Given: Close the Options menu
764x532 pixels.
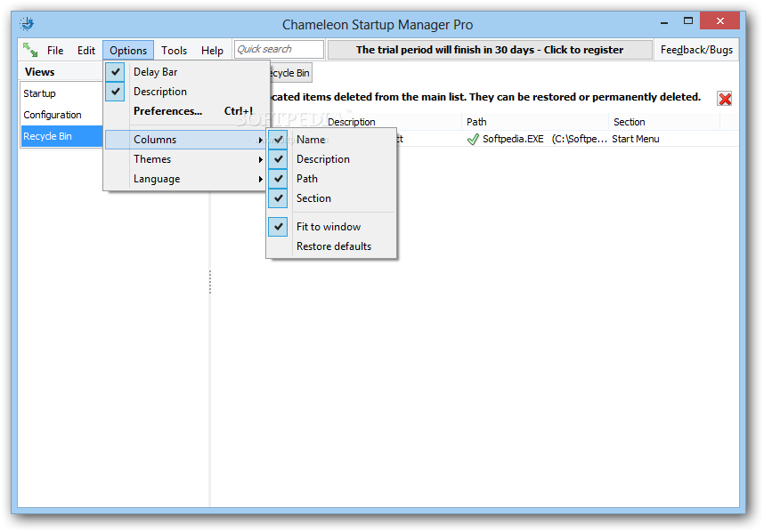Looking at the screenshot, I should click(x=128, y=50).
